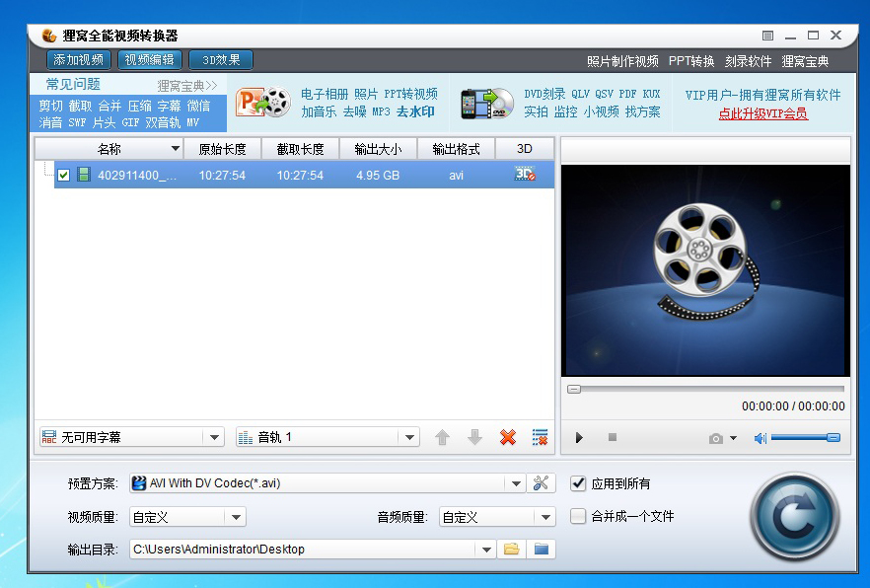Click the 去水印 link
Image resolution: width=870 pixels, height=588 pixels.
pyautogui.click(x=415, y=111)
